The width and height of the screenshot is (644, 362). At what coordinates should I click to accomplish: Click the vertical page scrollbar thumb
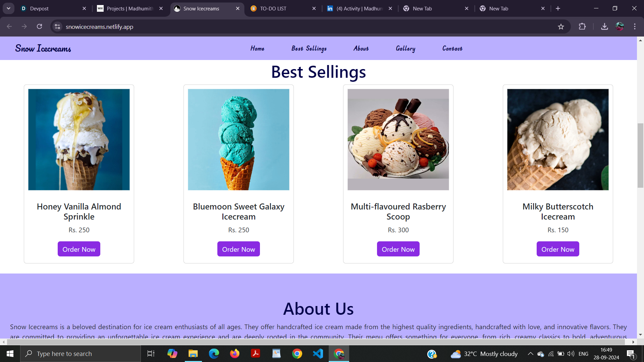coord(640,156)
